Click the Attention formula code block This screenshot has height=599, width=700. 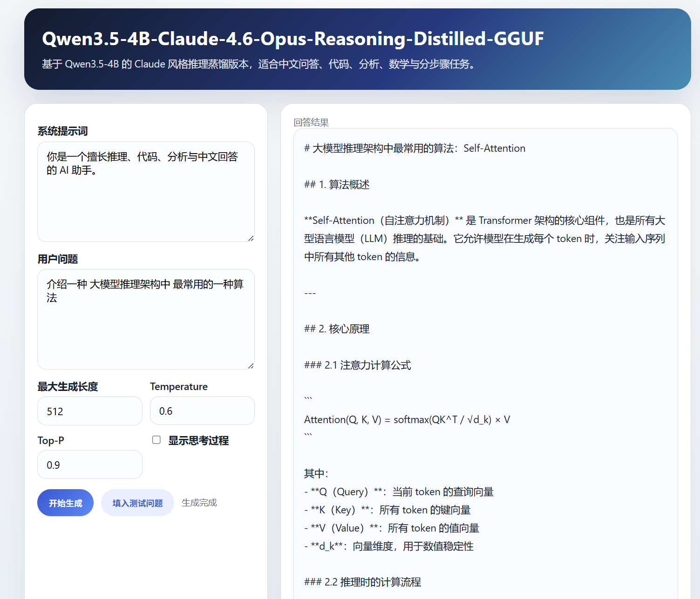pos(407,419)
